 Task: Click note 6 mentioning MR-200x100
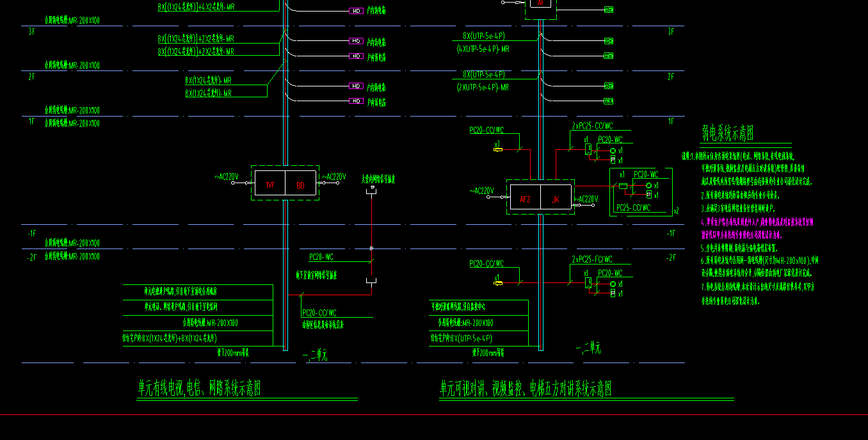[760, 267]
